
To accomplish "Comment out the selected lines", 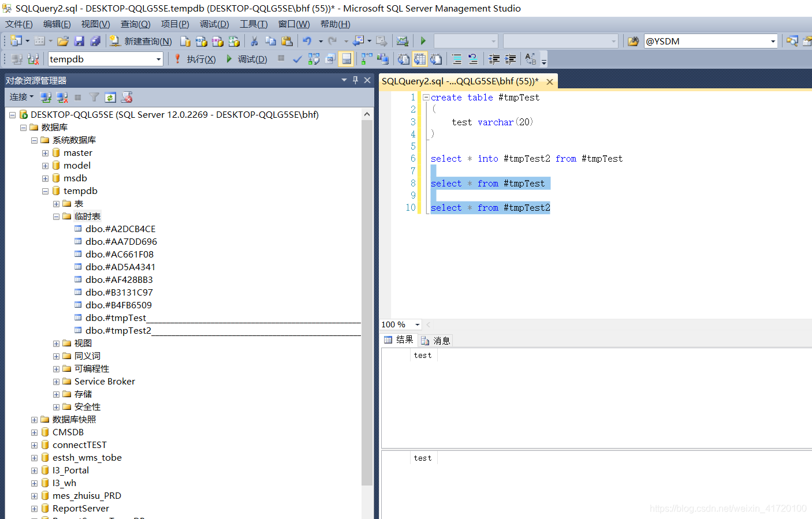I will (457, 59).
